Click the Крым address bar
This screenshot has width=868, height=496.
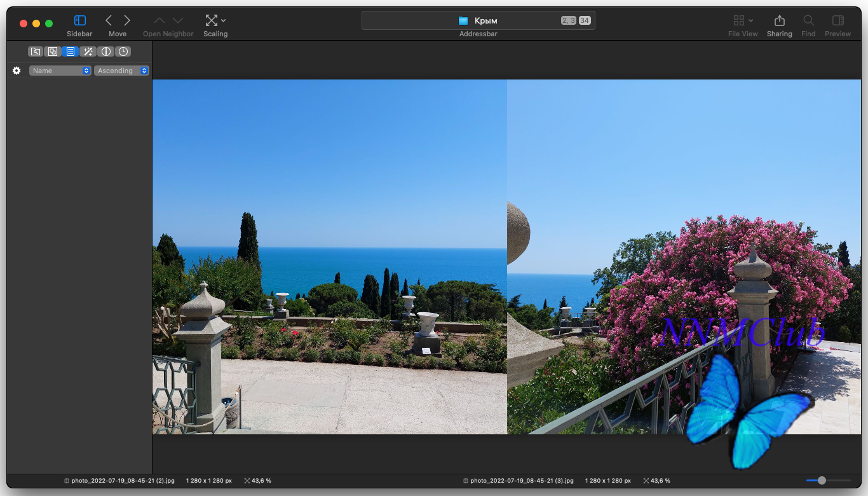click(478, 20)
